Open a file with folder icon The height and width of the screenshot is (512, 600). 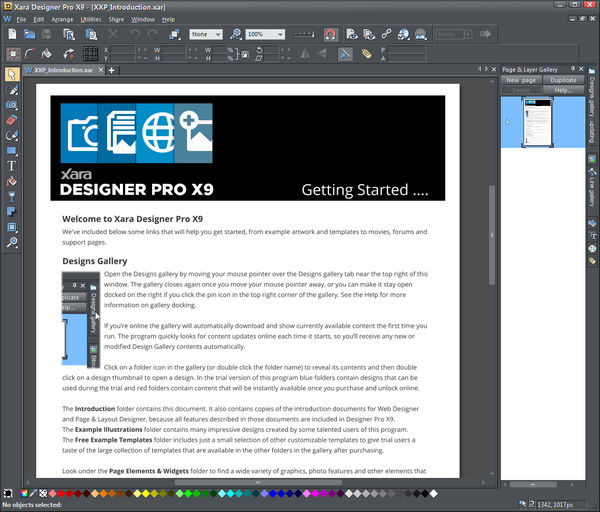tap(29, 34)
